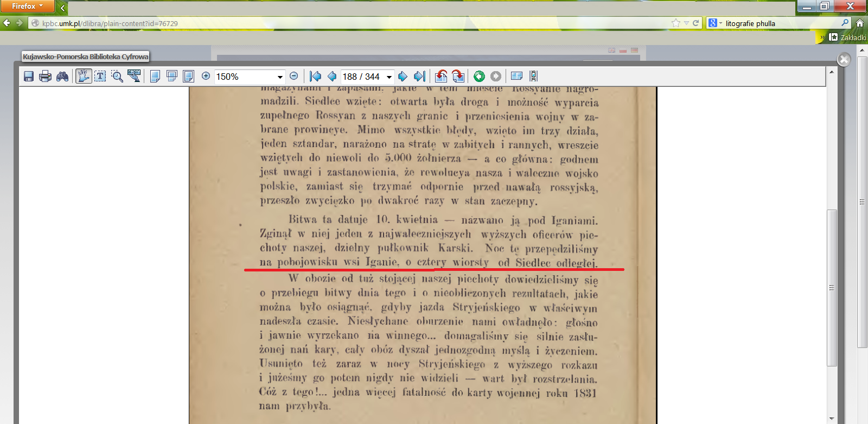Image resolution: width=868 pixels, height=424 pixels.
Task: Go to the next page
Action: (x=403, y=77)
